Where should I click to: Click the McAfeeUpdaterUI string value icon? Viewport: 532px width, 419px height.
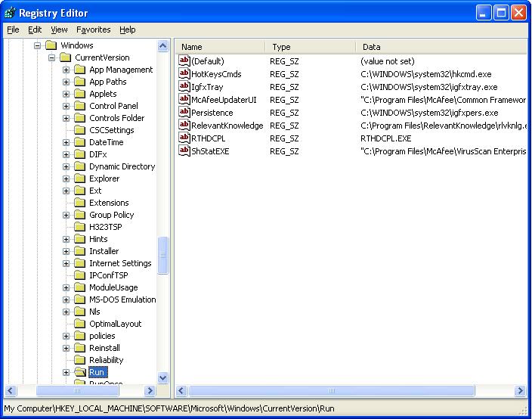184,100
